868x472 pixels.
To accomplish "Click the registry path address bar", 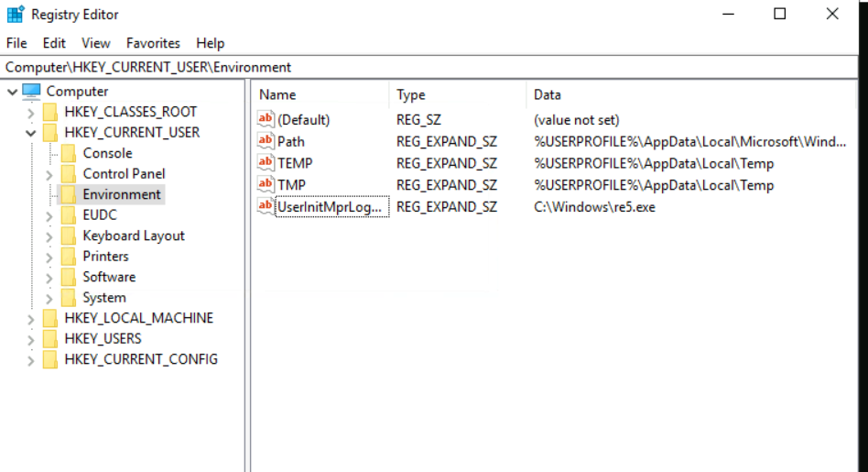I will (429, 67).
